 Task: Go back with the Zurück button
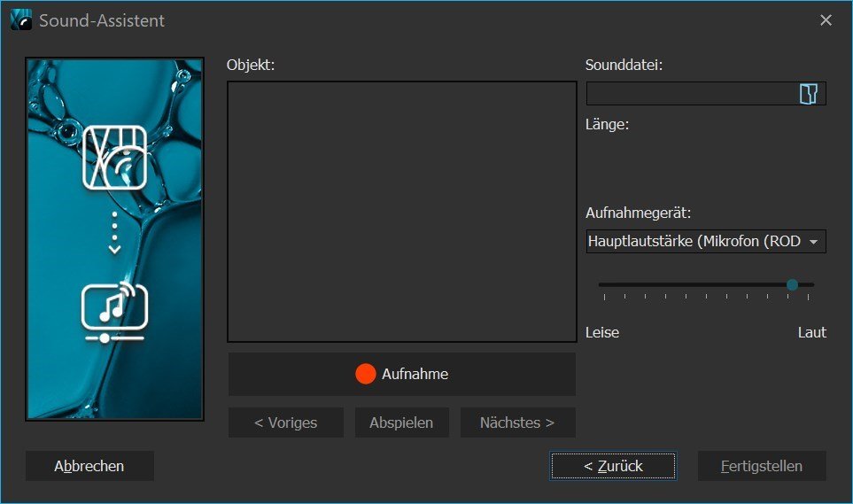coord(613,466)
